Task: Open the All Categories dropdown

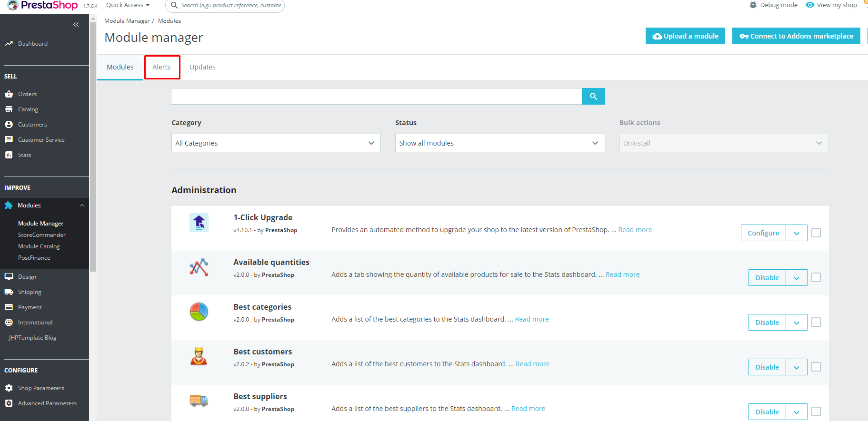Action: tap(276, 143)
